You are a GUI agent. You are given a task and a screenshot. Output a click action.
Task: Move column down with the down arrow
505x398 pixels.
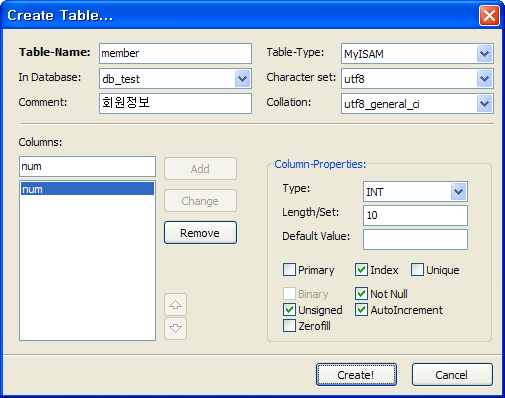coord(175,329)
